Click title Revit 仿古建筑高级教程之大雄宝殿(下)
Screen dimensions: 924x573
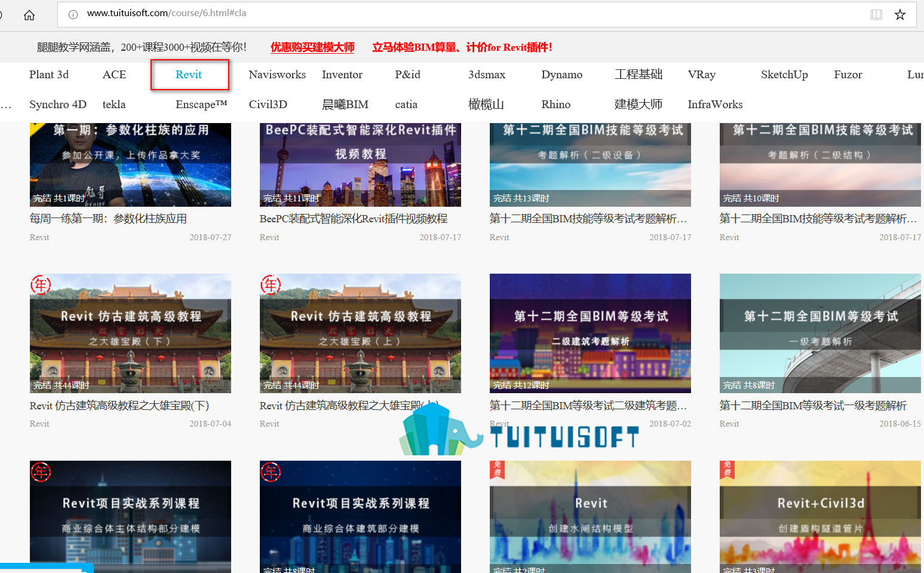point(119,406)
